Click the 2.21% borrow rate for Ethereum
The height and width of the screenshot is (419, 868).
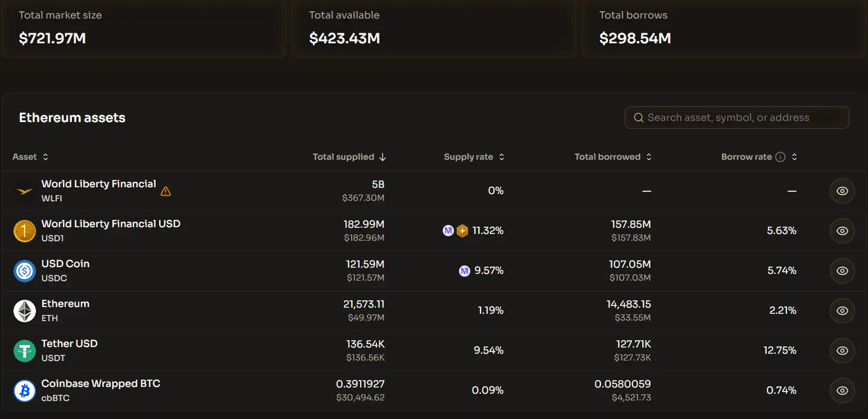pos(783,310)
